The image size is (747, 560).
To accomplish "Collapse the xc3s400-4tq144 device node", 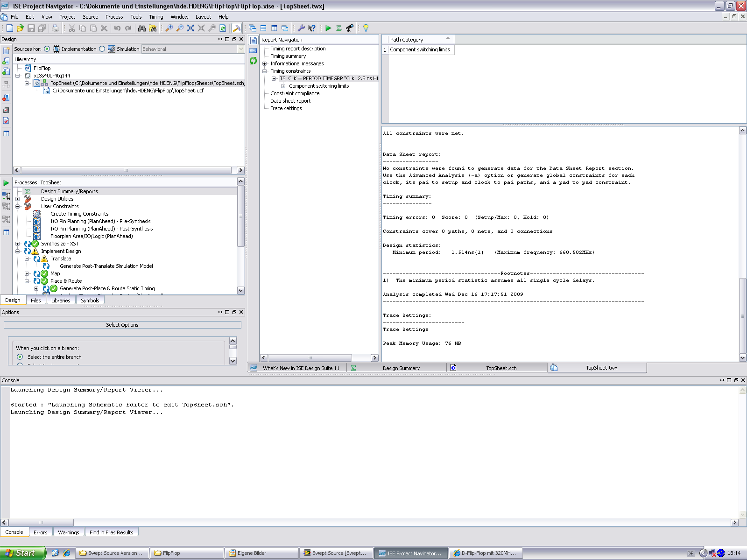I will coord(18,76).
